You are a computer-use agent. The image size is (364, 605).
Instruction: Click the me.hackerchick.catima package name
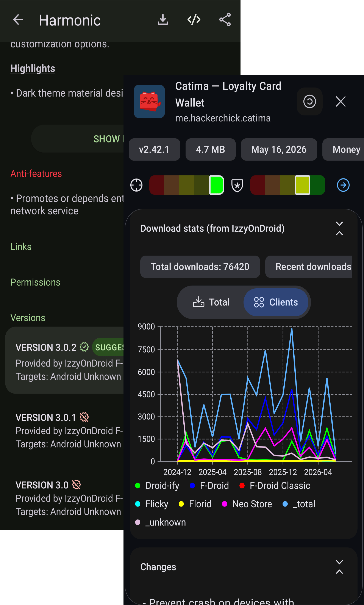click(223, 118)
